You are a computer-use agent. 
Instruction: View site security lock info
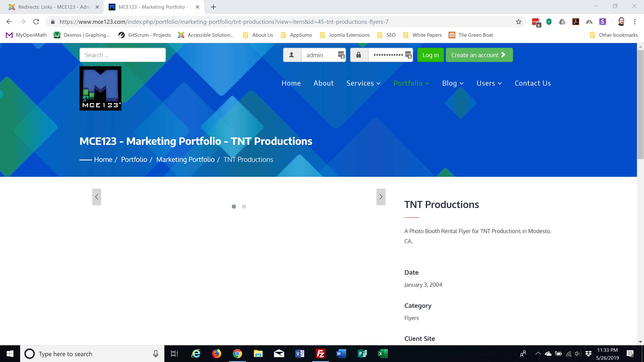pos(53,22)
